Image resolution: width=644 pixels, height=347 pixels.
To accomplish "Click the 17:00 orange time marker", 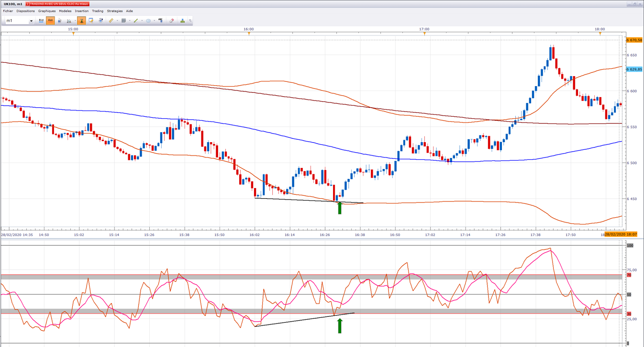I will (x=424, y=34).
